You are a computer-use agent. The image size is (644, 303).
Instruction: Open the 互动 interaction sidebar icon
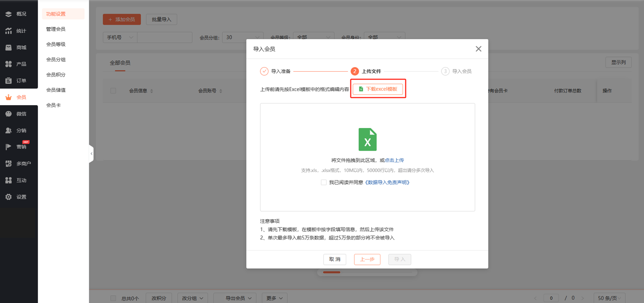pos(8,180)
